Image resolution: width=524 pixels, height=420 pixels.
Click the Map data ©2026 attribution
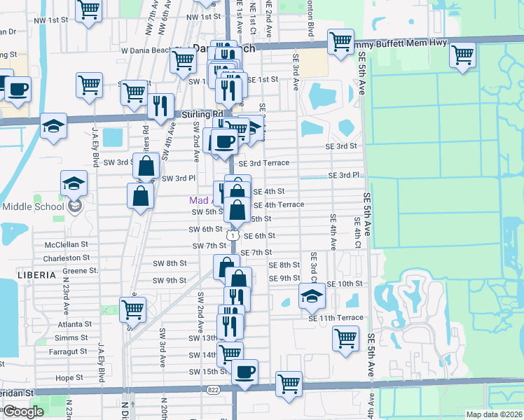coord(495,414)
